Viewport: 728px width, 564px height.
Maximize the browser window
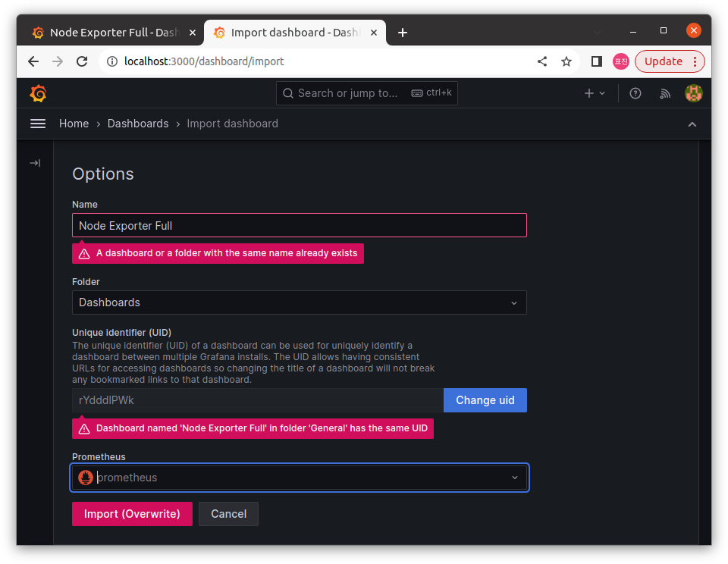pos(664,30)
